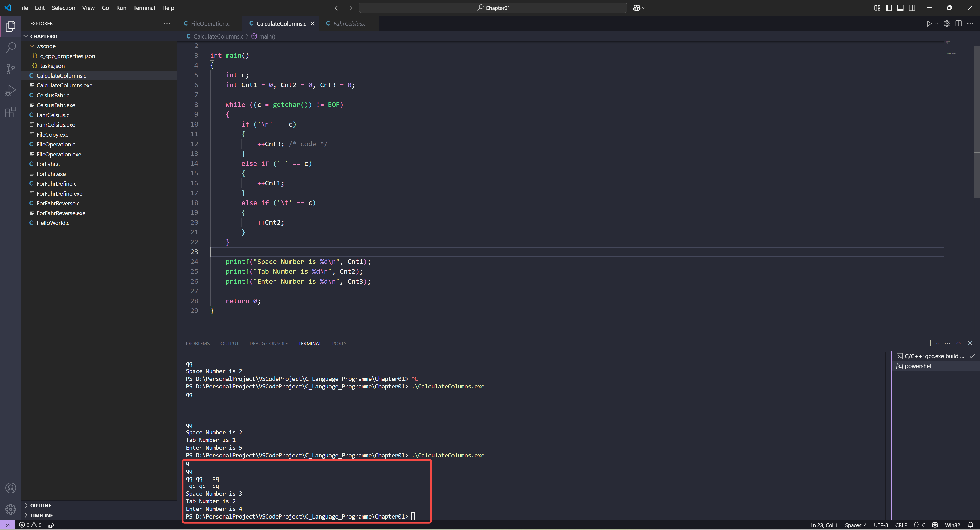Open the Run and Debug view
This screenshot has width=980, height=530.
(11, 91)
